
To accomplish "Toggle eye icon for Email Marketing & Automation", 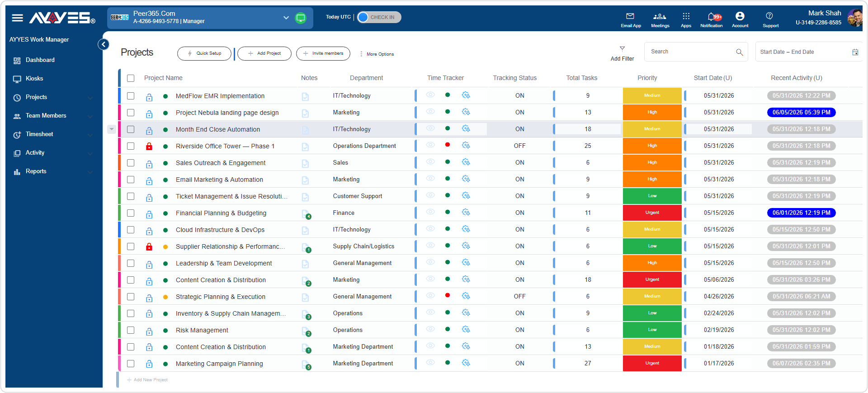I will 430,178.
